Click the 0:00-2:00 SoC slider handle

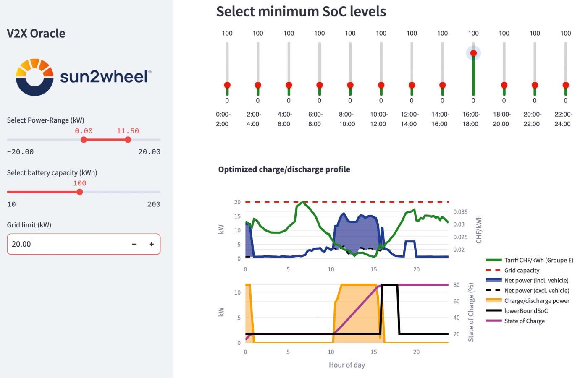[x=227, y=85]
